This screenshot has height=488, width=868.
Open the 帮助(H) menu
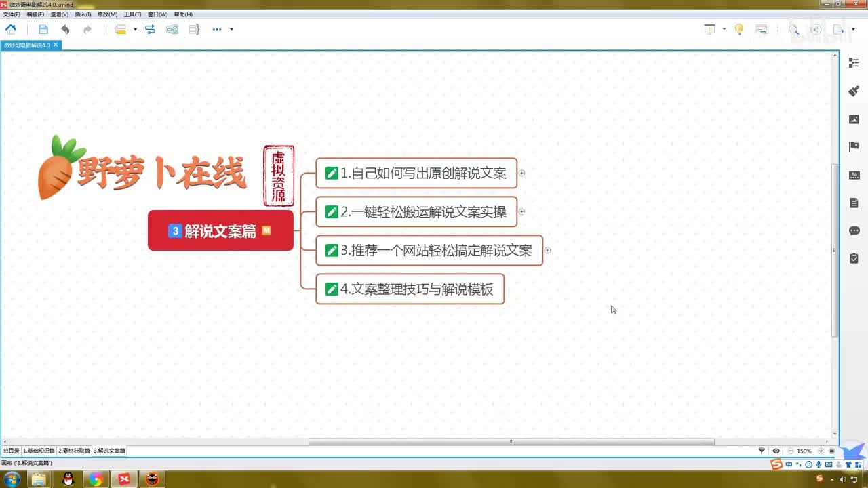click(x=183, y=14)
